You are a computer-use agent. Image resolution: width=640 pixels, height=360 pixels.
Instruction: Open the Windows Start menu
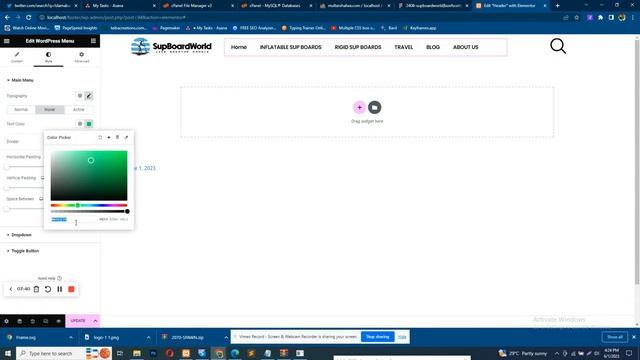(x=8, y=353)
